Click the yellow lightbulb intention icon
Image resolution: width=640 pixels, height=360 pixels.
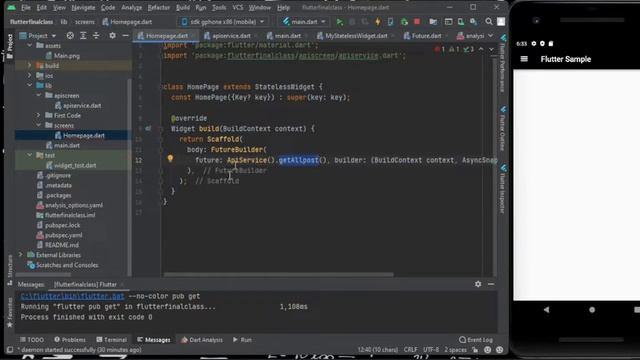tap(170, 158)
